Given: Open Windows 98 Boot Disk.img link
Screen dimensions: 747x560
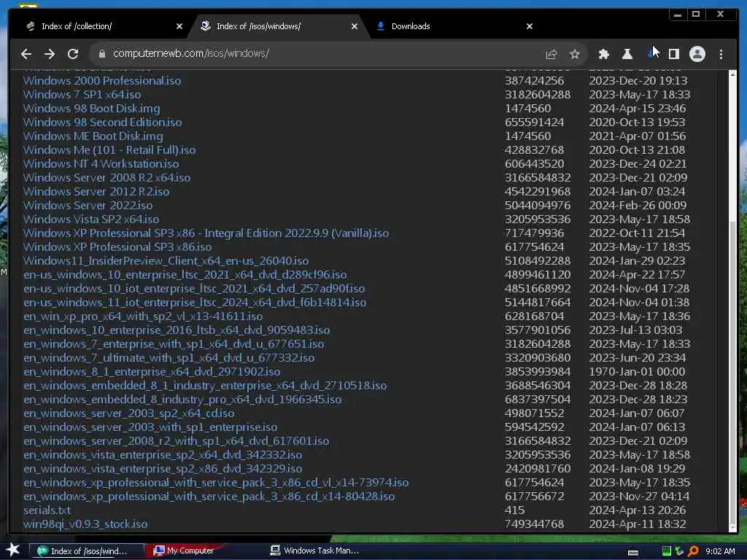Looking at the screenshot, I should [91, 108].
